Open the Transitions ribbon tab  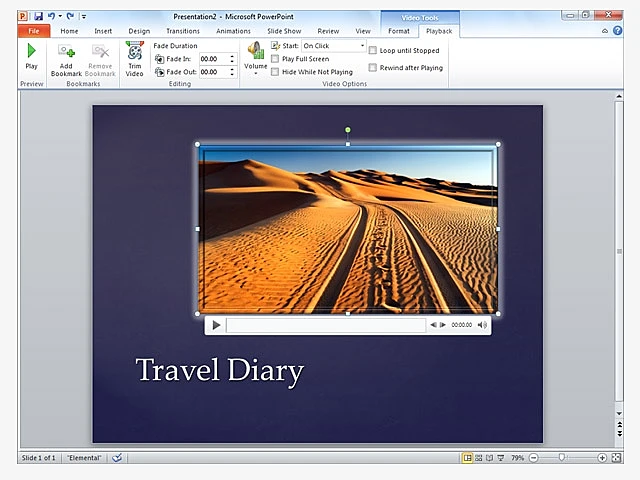182,31
